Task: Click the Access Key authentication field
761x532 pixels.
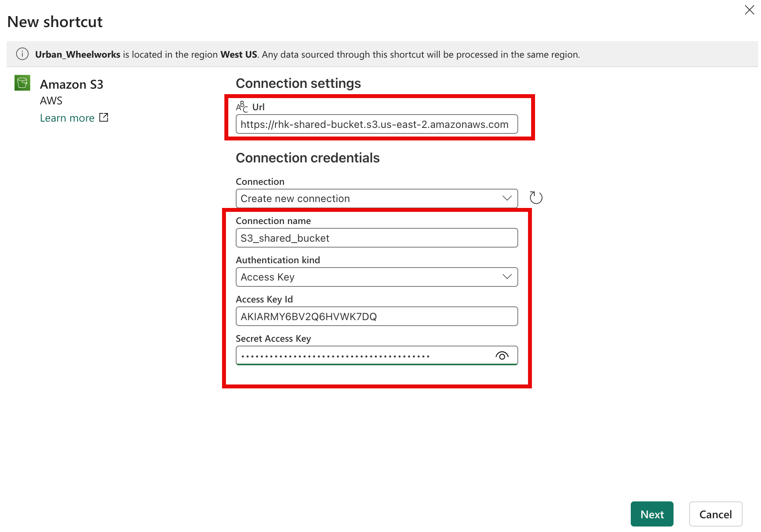Action: tap(369, 277)
